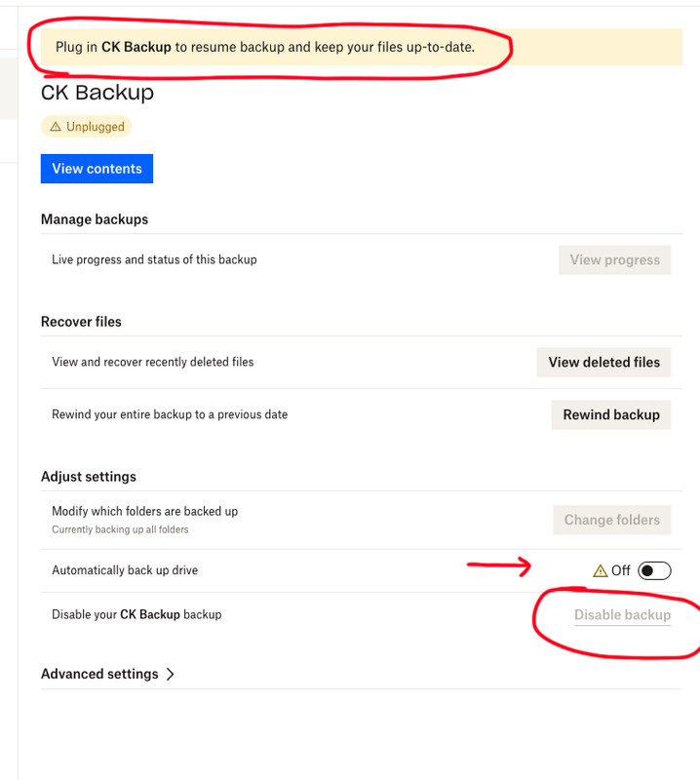Select the Adjust settings section heading
The image size is (700, 780).
coord(89,477)
